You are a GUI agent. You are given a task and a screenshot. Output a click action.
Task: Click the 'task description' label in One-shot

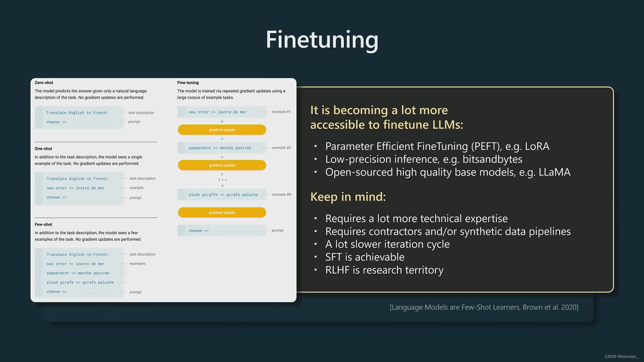[x=143, y=179]
